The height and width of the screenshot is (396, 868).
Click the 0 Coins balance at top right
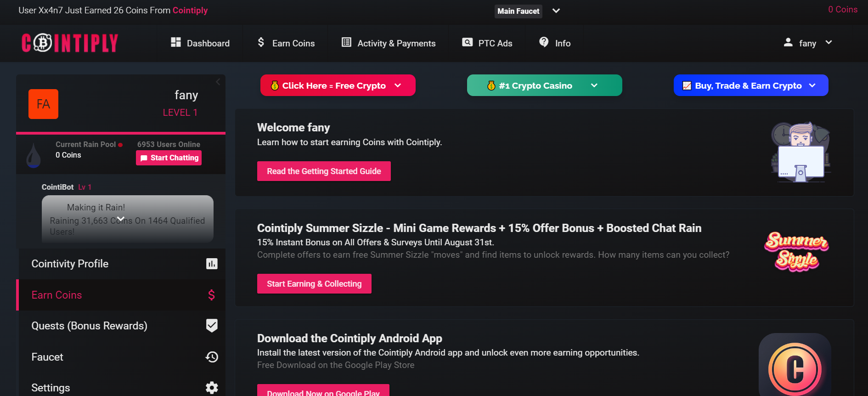tap(843, 9)
